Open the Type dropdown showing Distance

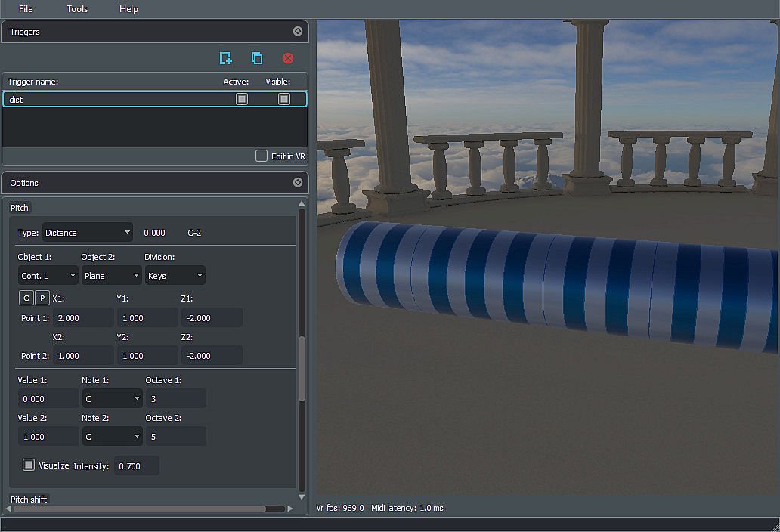point(88,233)
